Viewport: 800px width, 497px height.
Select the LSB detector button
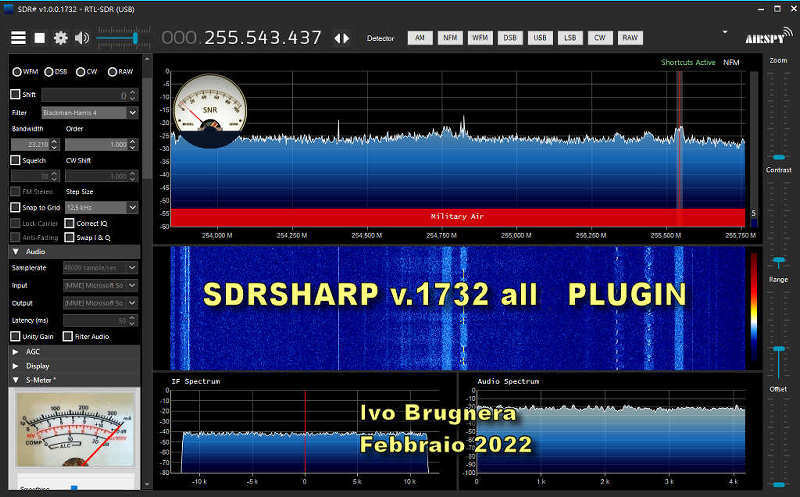[x=570, y=38]
